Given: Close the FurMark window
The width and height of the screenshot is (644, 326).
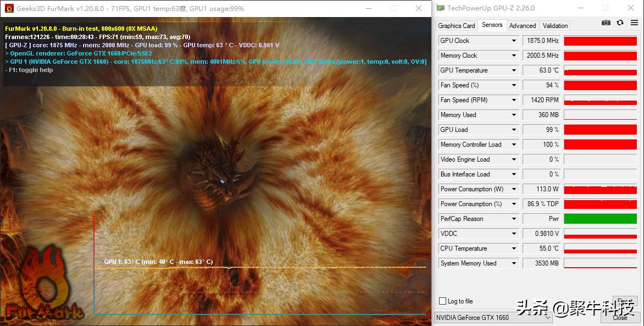Looking at the screenshot, I should (418, 8).
